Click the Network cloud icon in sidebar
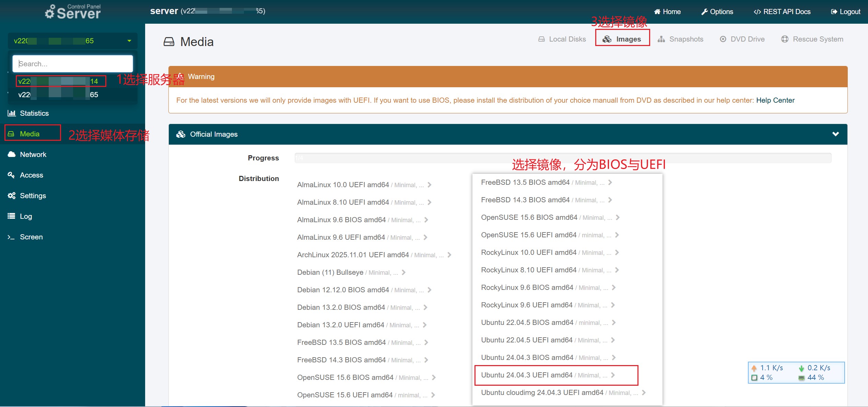The width and height of the screenshot is (868, 407). pos(12,154)
